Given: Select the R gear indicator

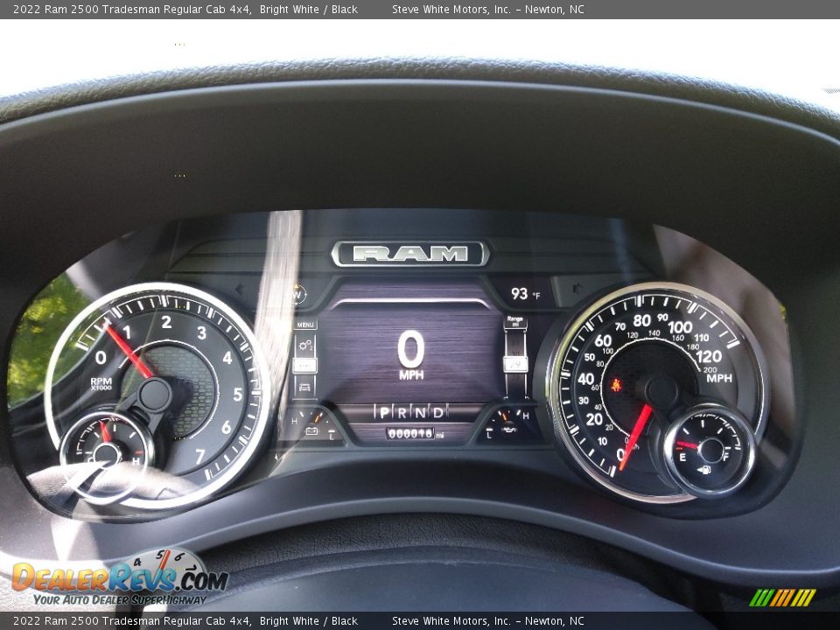Looking at the screenshot, I should [x=402, y=412].
